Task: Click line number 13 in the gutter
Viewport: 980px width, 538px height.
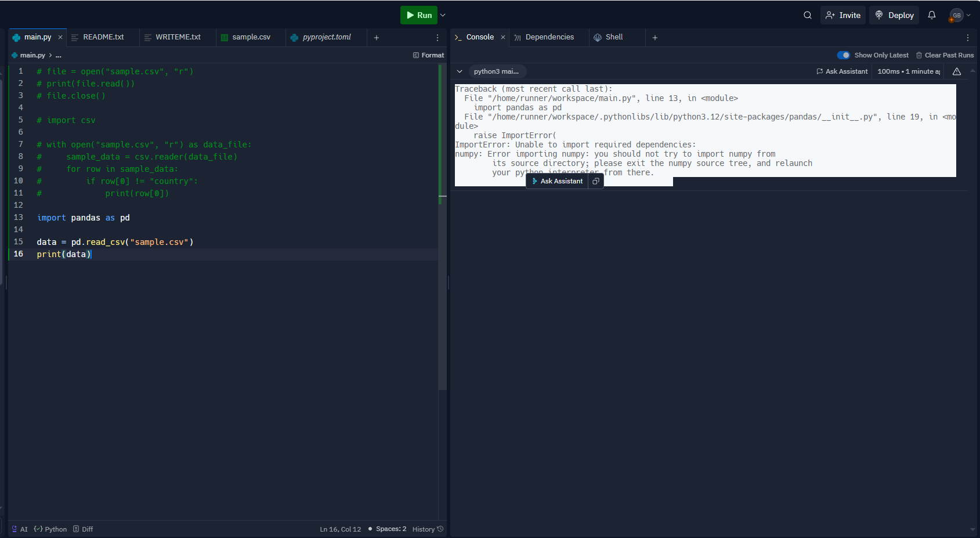Action: pos(19,217)
